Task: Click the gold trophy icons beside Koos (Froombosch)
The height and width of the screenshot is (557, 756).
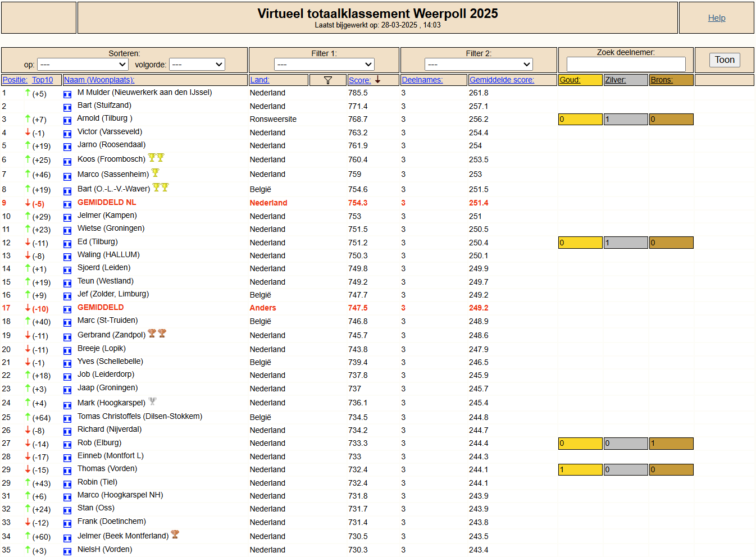Action: [156, 158]
